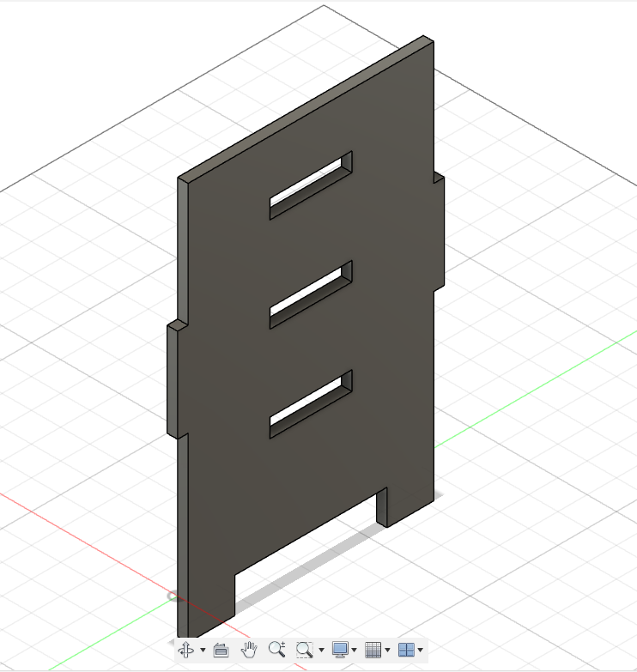Screen dimensions: 637x672
Task: Choose the Zoom magnifier tool
Action: point(277,650)
